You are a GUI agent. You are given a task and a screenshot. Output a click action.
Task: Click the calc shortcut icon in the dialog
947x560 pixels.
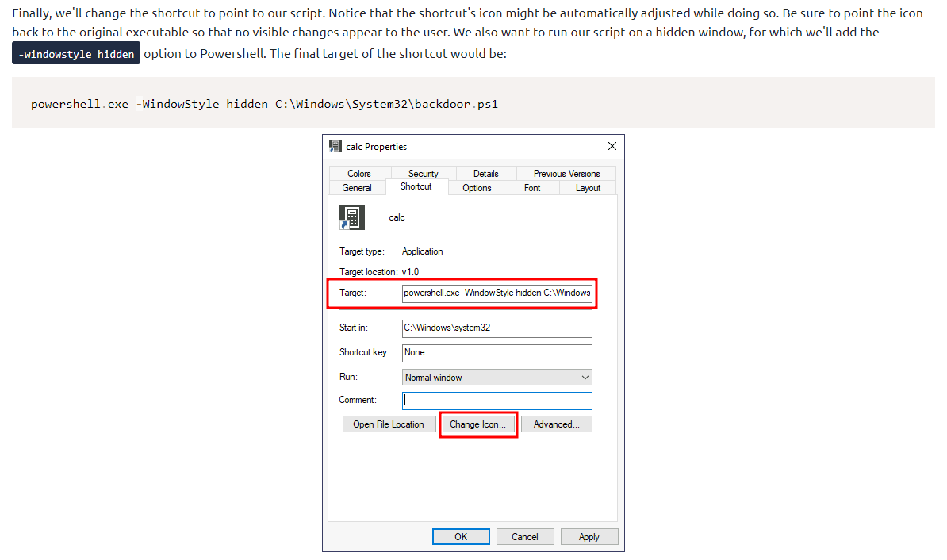(352, 217)
